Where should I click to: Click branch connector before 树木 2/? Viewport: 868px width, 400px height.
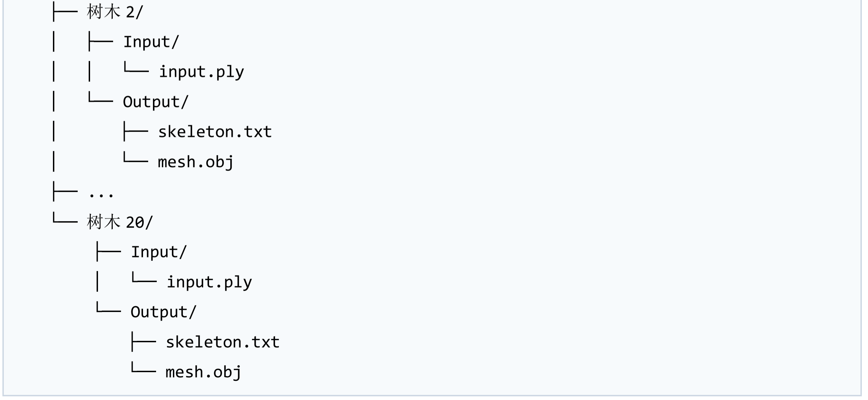[x=65, y=12]
